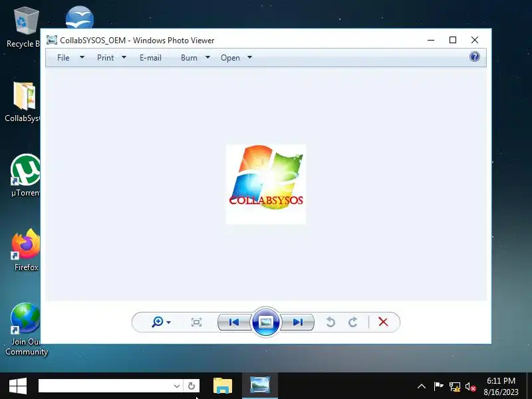Expand the Open dropdown arrow
The width and height of the screenshot is (532, 399).
pos(249,57)
